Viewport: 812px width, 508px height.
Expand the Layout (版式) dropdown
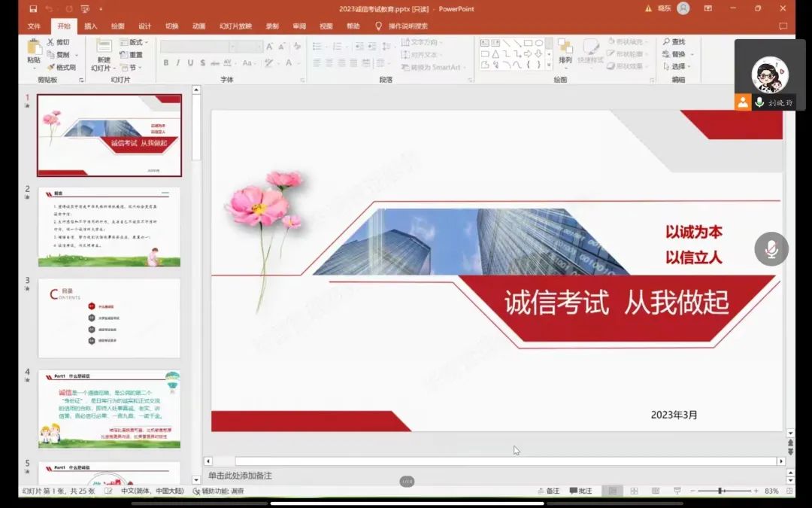135,42
